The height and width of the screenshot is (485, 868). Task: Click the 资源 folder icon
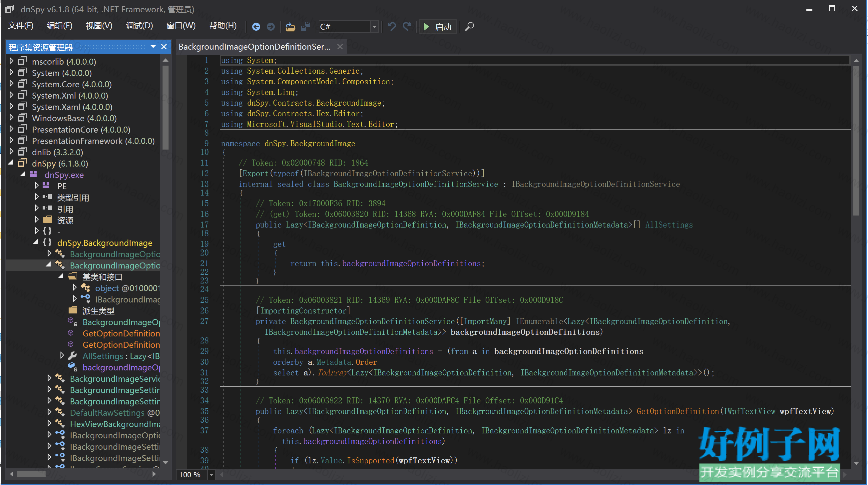pyautogui.click(x=48, y=220)
